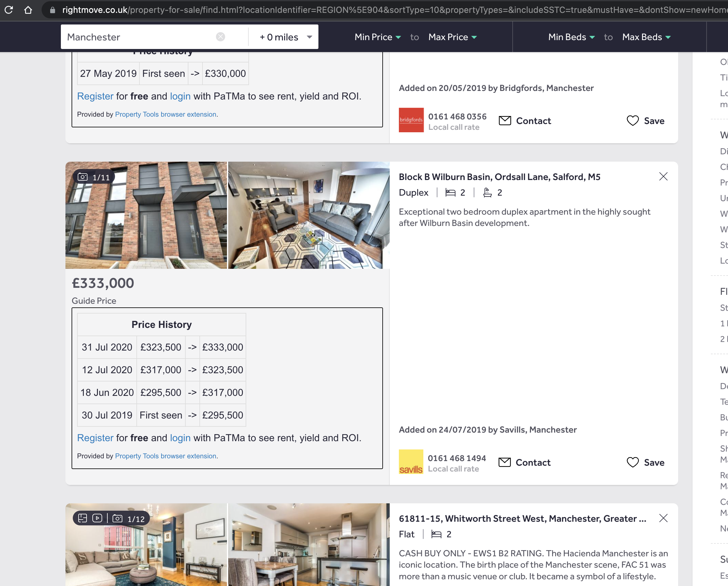728x586 pixels.
Task: Click the Register link under Price History
Action: click(x=95, y=438)
